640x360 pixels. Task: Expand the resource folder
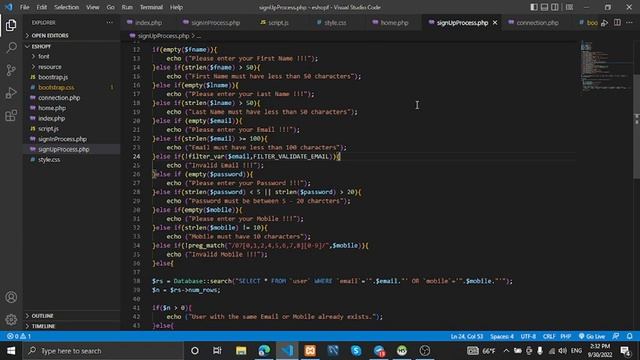pyautogui.click(x=71, y=67)
